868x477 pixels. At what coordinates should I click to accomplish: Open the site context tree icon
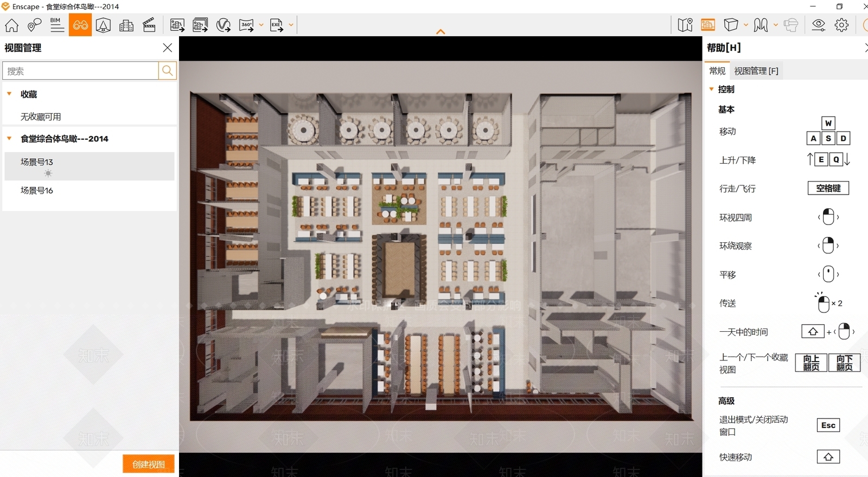103,25
